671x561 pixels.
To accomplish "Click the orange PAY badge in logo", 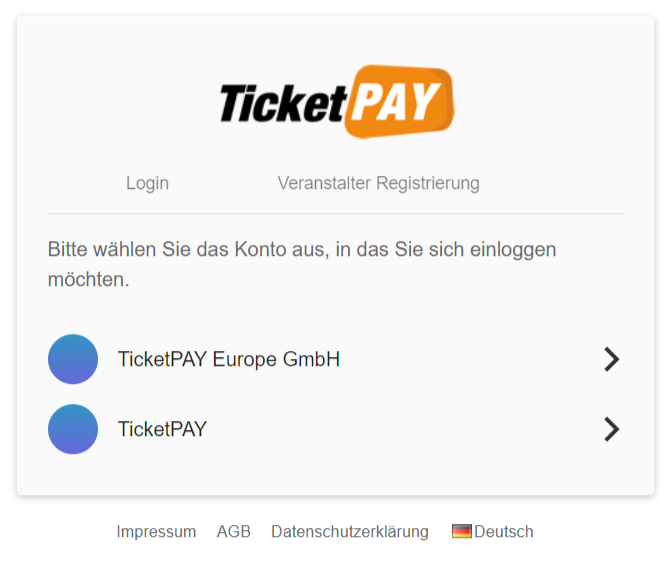I will pos(399,102).
